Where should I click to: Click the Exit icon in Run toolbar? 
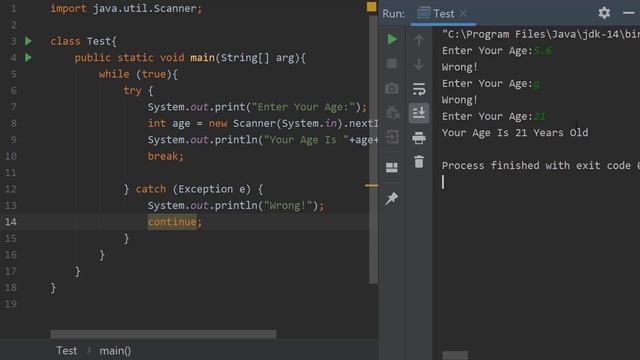pyautogui.click(x=392, y=137)
